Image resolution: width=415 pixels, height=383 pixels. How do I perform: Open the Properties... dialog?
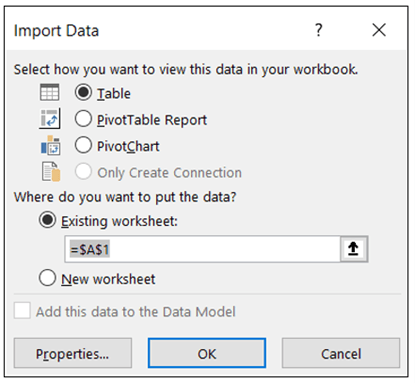(73, 353)
